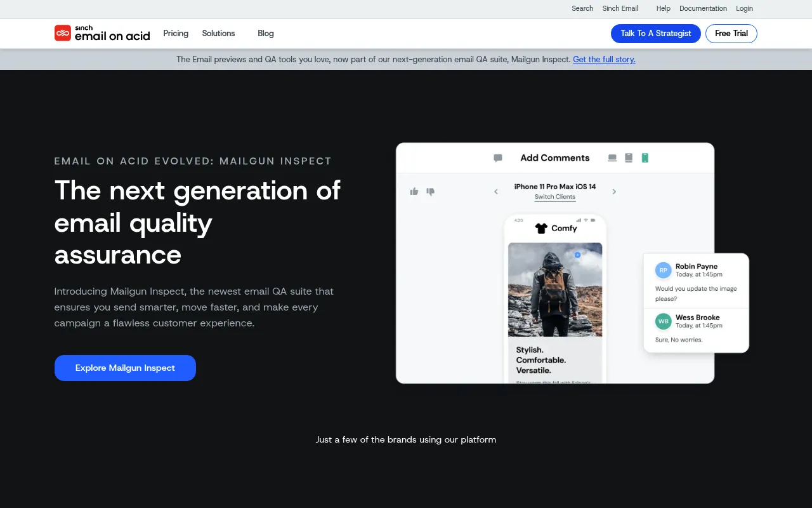The height and width of the screenshot is (508, 812).
Task: Click the iPhone 11 Pro Max iOS 14 label
Action: pos(555,187)
